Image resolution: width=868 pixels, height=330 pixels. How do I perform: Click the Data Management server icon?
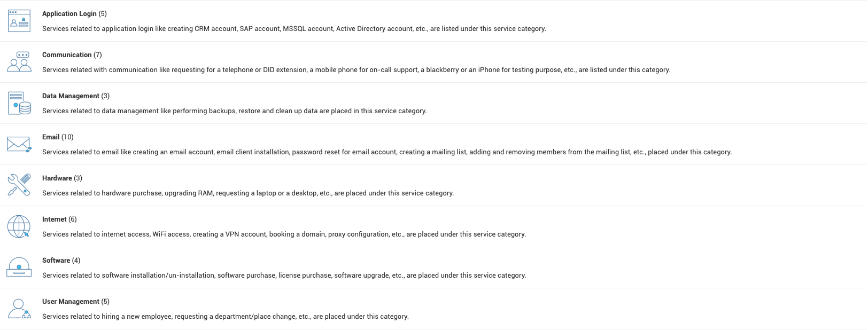coord(19,103)
